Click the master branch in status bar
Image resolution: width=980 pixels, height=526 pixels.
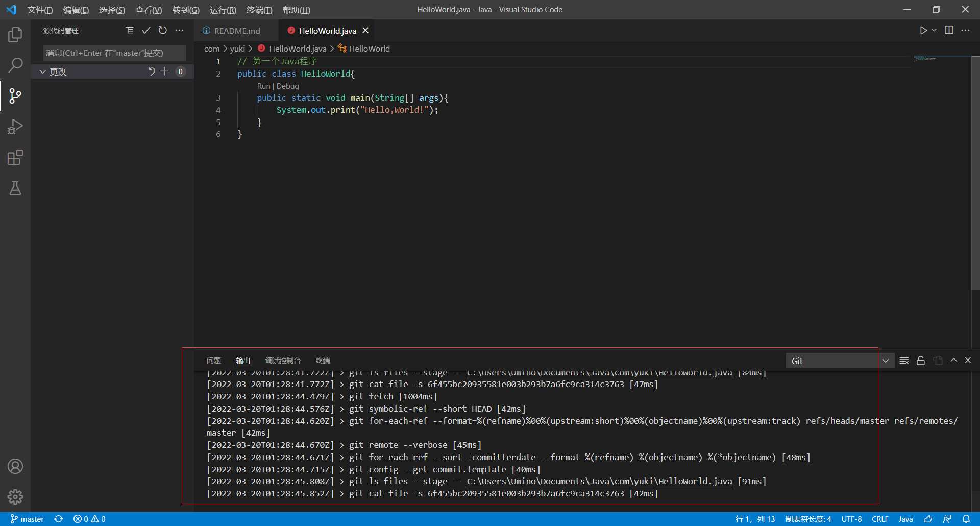(x=27, y=519)
